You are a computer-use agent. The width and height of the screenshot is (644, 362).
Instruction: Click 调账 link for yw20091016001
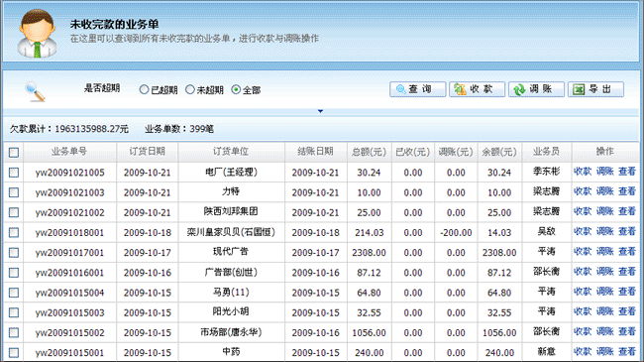click(x=605, y=272)
